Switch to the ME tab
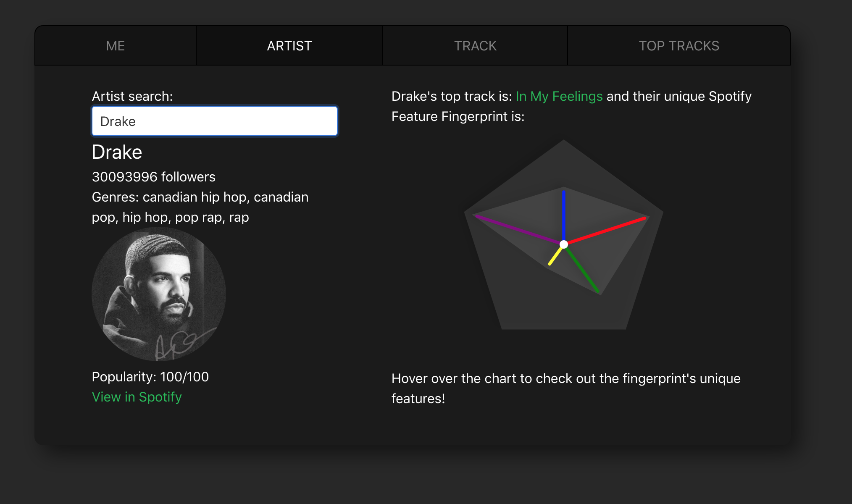Screen dimensions: 852x504 tap(116, 46)
